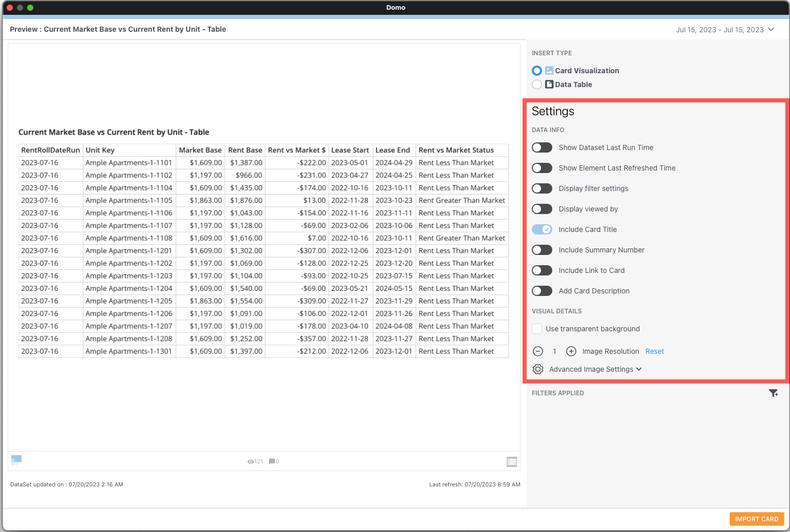Open filters with the funnel icon
This screenshot has height=532, width=790.
point(774,393)
